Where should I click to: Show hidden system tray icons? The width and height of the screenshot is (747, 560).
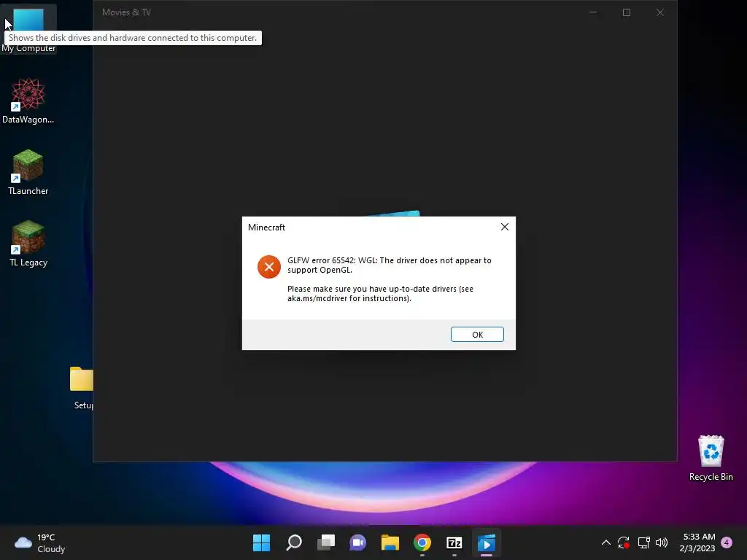pos(605,542)
